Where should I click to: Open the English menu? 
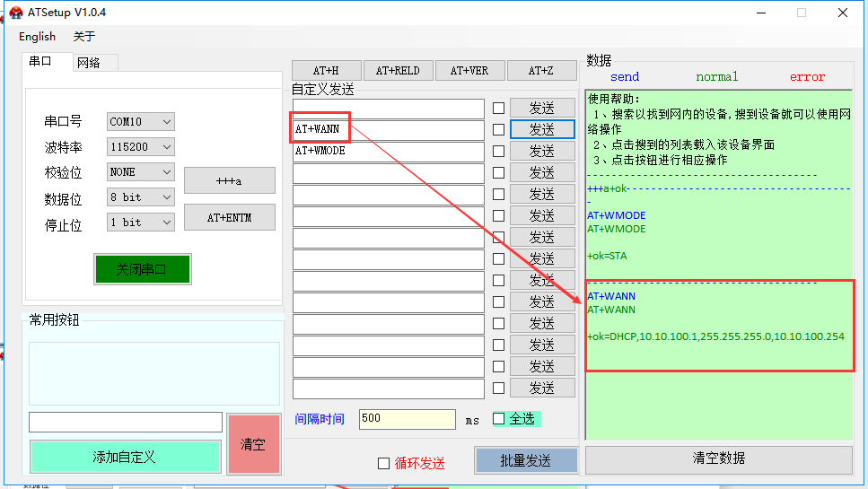click(x=37, y=37)
